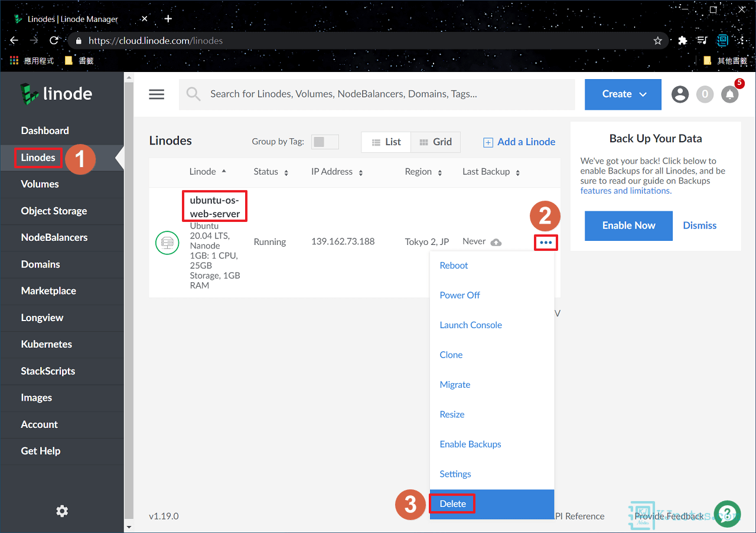Screen dimensions: 756x533
Task: Open the features and limitations link
Action: click(625, 191)
